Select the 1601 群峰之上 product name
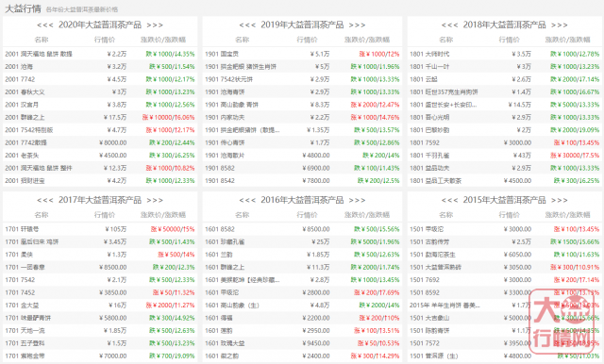 225,268
